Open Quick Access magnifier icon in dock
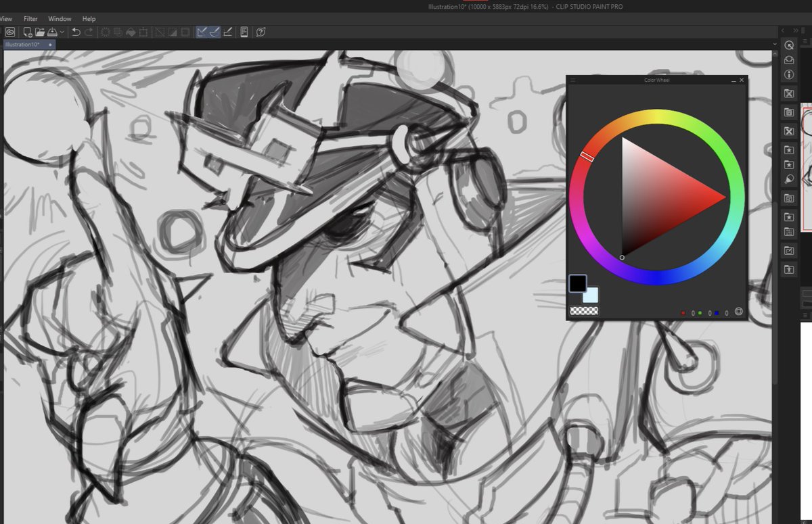This screenshot has height=524, width=812. tap(788, 45)
